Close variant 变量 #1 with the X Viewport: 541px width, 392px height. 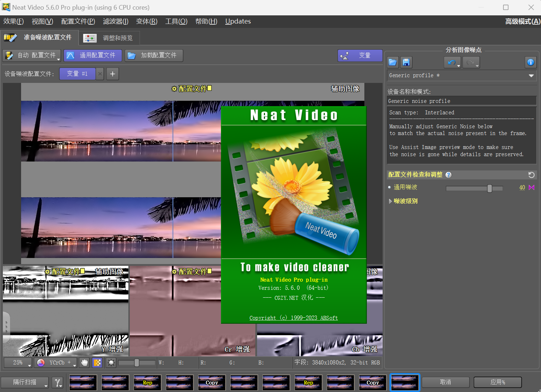[x=100, y=74]
